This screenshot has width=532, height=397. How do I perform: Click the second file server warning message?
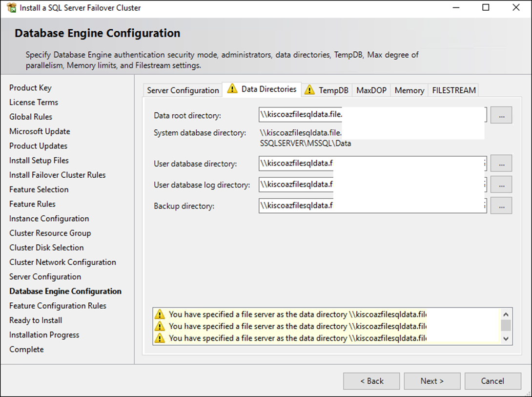(298, 326)
